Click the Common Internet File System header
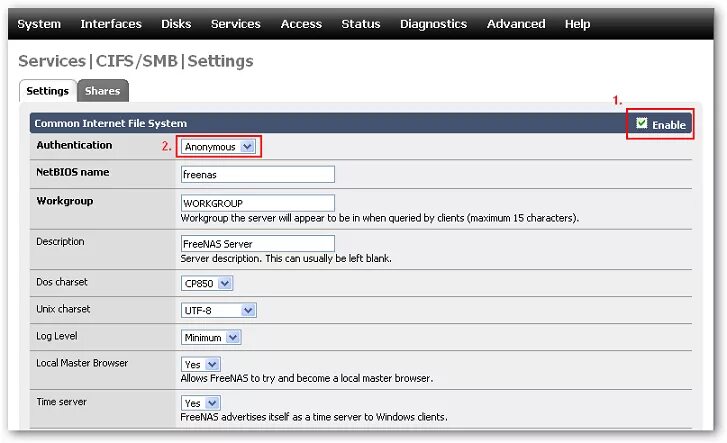This screenshot has height=443, width=727. 110,123
